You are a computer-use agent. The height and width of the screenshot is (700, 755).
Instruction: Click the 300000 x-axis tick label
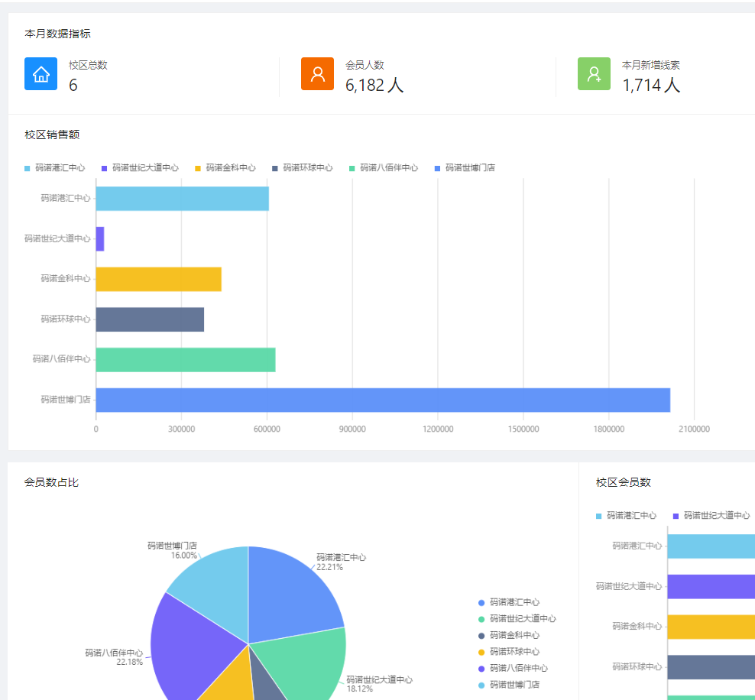click(182, 429)
